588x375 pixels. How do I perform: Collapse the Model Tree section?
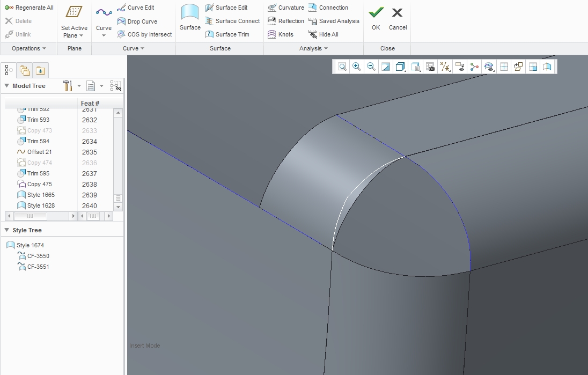click(7, 85)
